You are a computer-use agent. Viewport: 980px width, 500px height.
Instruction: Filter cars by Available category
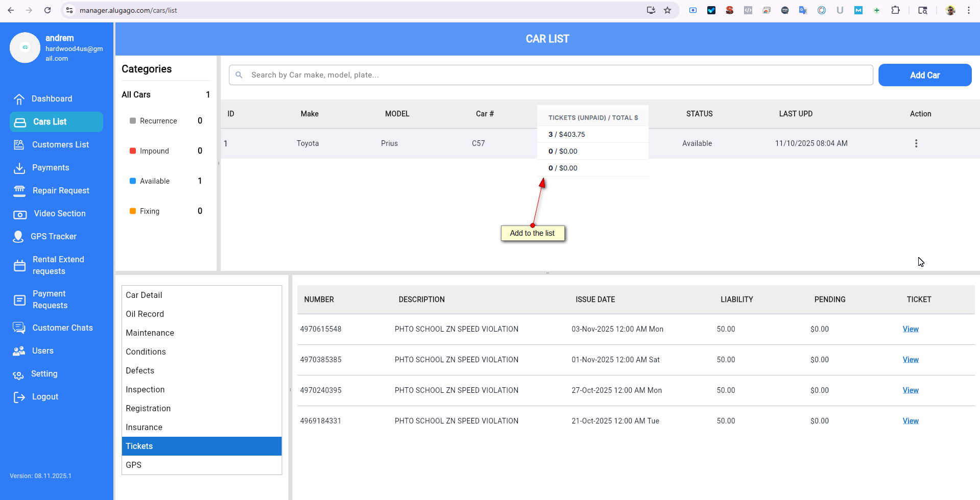pos(154,181)
